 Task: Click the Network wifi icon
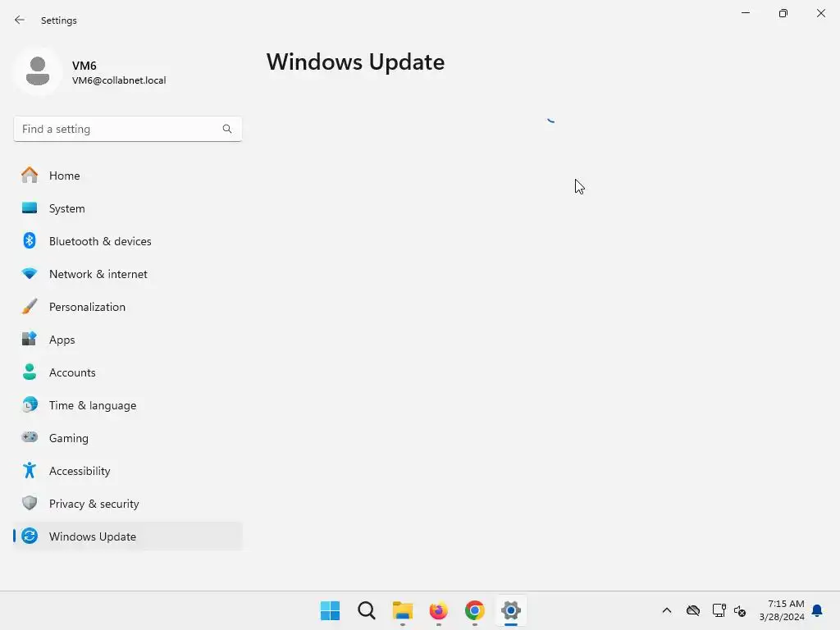click(x=30, y=273)
